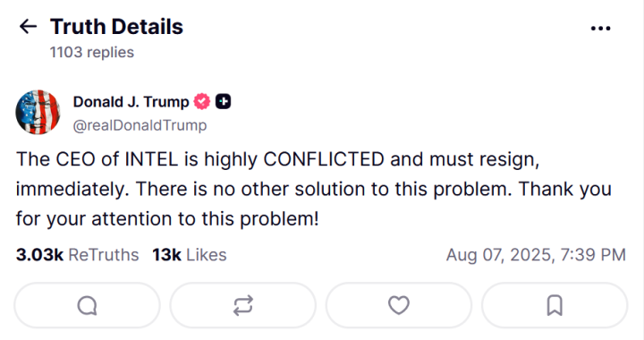Open Donald J. Trump's flag avatar

[38, 113]
